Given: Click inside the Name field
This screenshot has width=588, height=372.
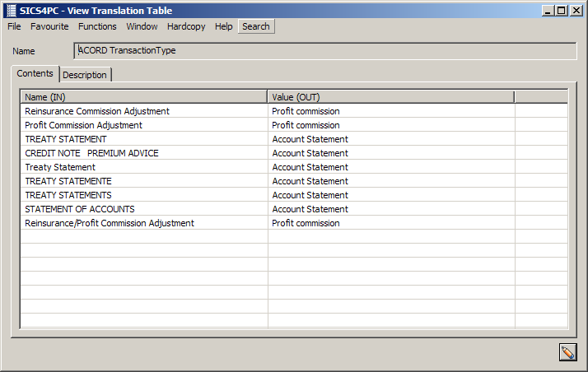Looking at the screenshot, I should pyautogui.click(x=325, y=51).
